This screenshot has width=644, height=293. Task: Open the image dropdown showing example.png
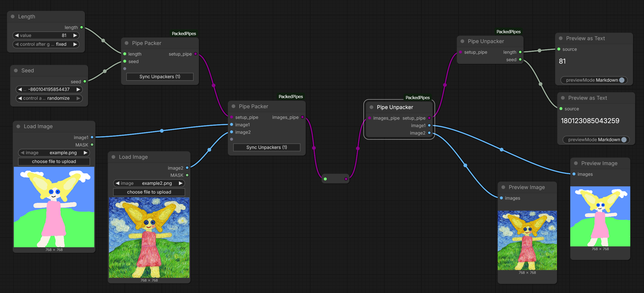[x=54, y=153]
